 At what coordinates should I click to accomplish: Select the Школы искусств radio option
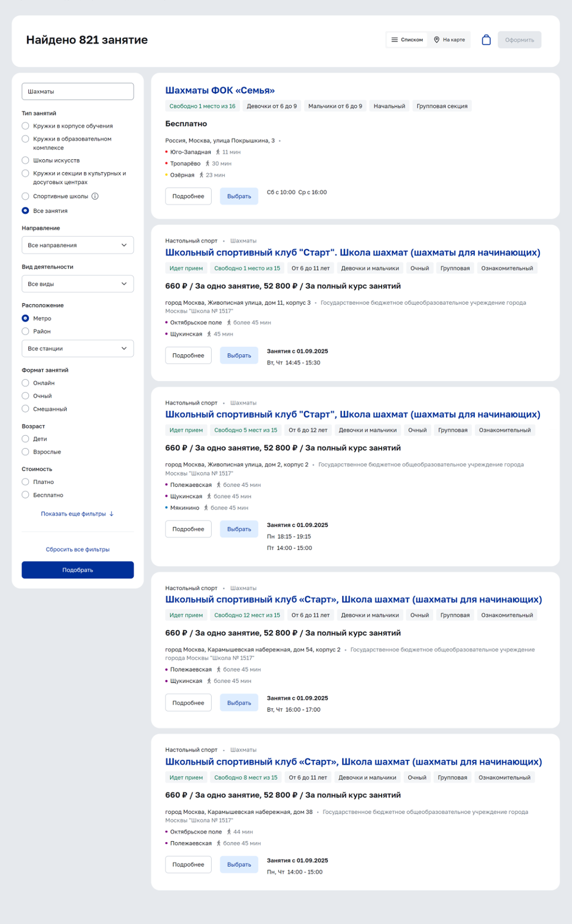coord(25,160)
